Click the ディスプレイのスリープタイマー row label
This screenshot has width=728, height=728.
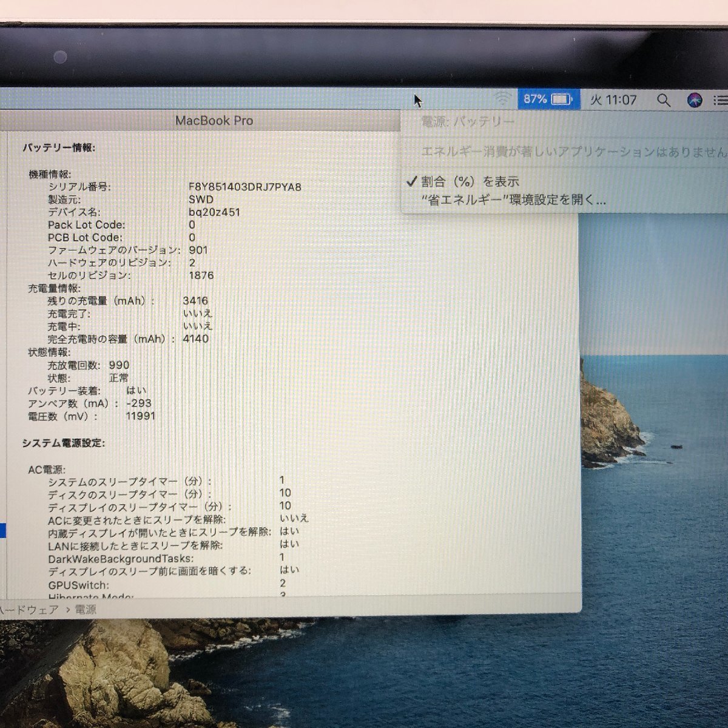pyautogui.click(x=140, y=507)
